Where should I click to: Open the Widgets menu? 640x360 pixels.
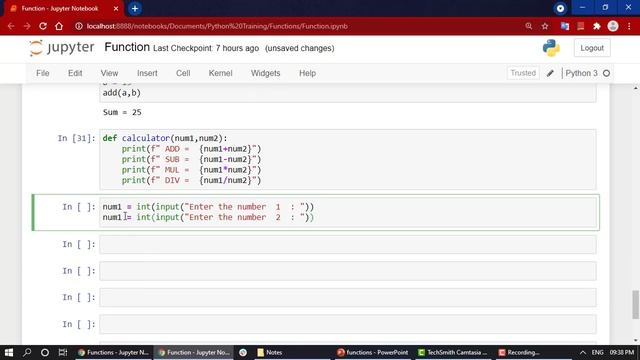click(265, 73)
